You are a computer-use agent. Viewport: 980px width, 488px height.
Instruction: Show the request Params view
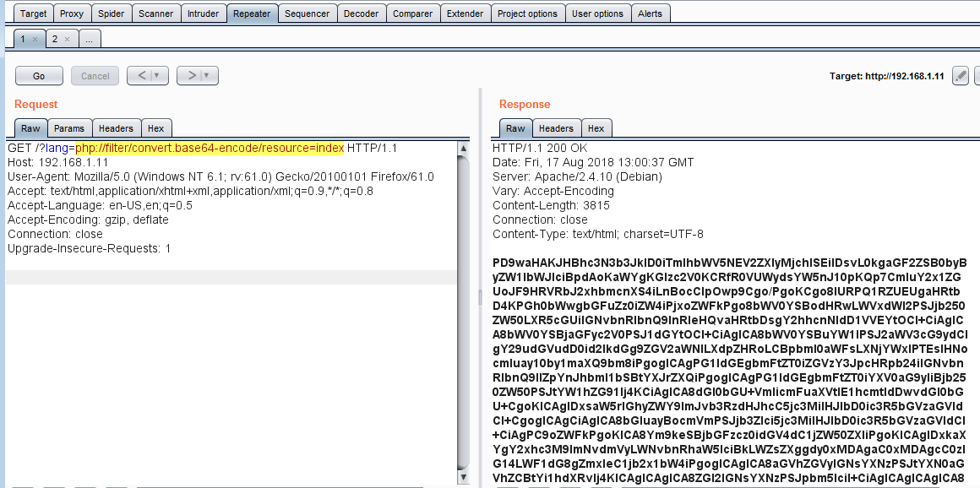click(69, 128)
